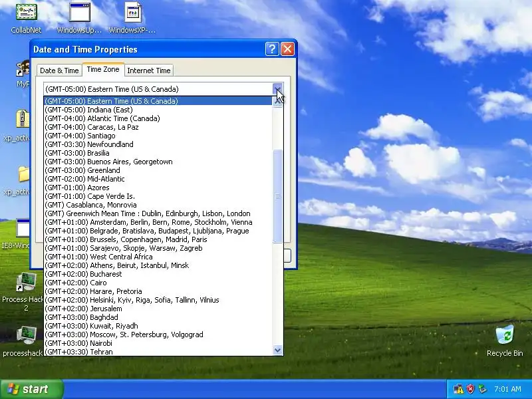Switch to the Internet Time tab
532x399 pixels.
coord(148,70)
